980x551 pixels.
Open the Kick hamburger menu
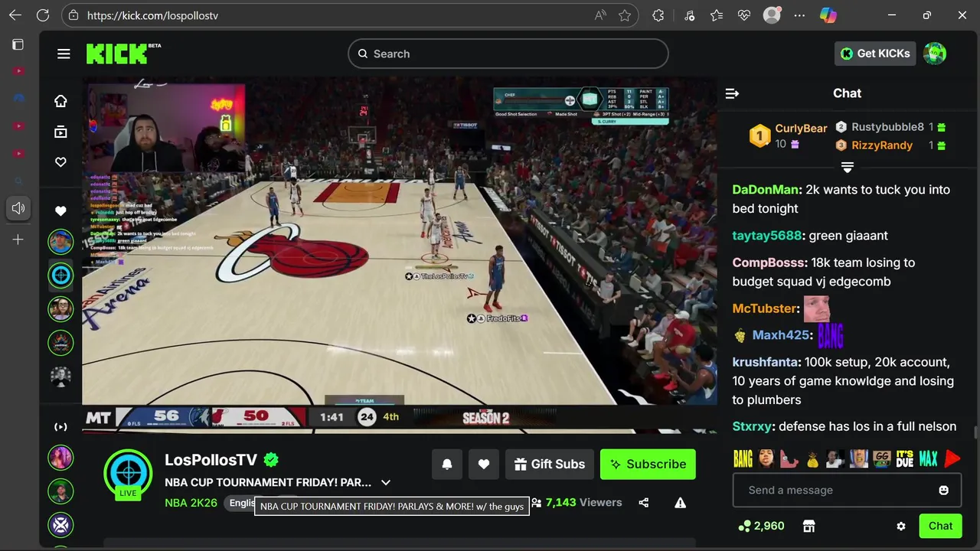[x=64, y=54]
